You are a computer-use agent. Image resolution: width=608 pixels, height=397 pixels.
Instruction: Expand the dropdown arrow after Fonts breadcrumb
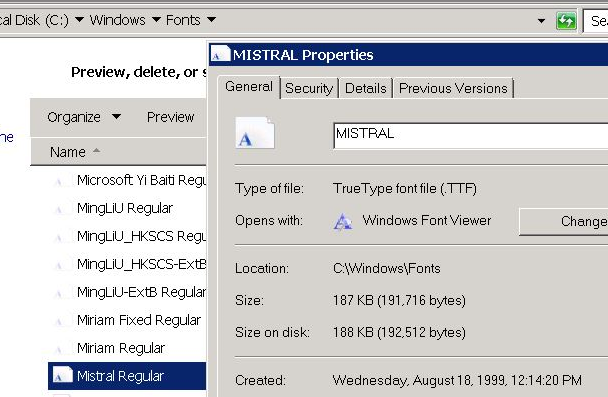pos(211,19)
